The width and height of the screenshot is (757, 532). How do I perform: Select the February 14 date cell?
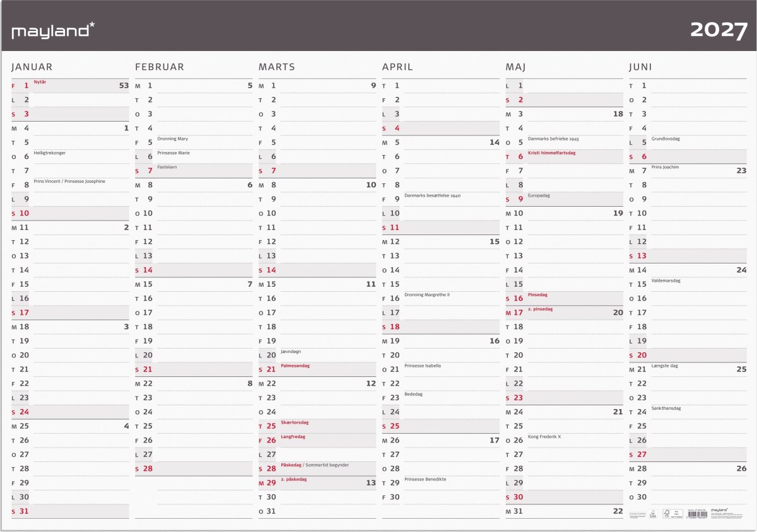tap(194, 270)
